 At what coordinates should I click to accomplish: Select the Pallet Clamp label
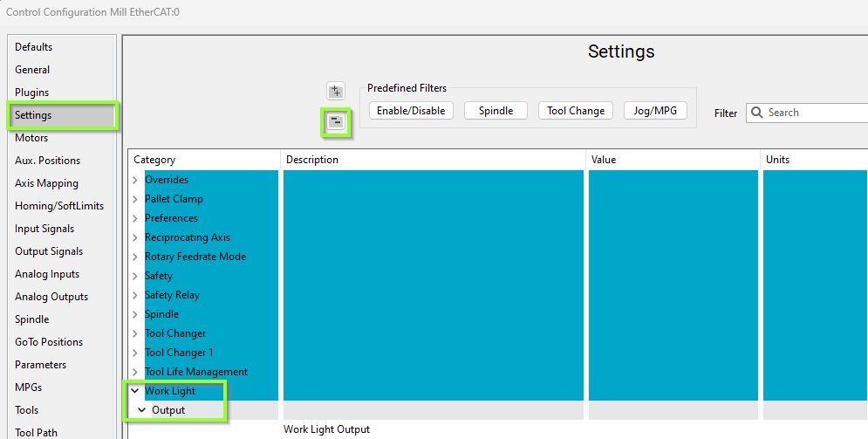pos(174,199)
